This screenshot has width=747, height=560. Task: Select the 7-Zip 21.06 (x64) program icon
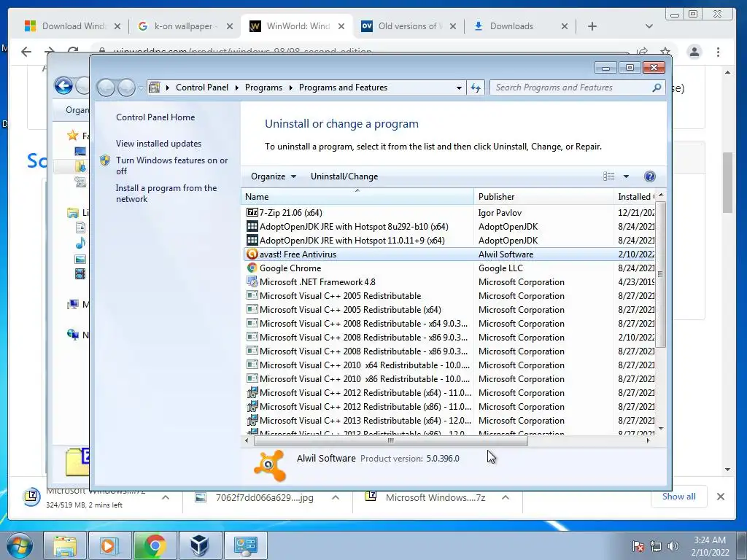click(252, 212)
